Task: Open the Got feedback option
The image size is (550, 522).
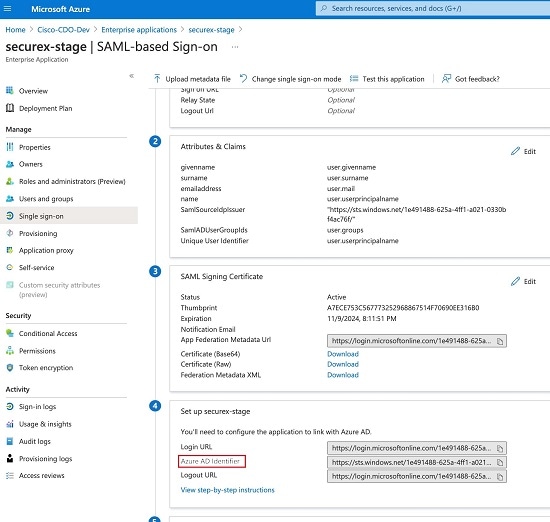Action: (x=471, y=79)
